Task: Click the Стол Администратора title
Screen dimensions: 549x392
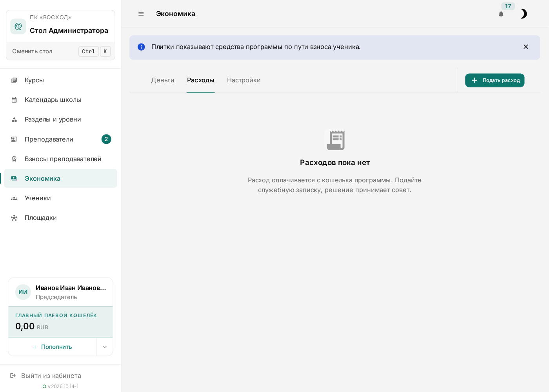Action: [69, 31]
